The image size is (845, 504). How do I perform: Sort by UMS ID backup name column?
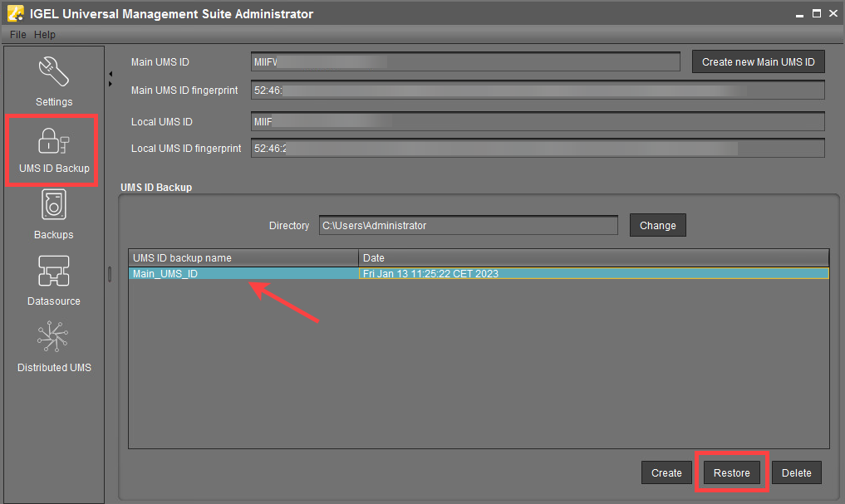point(243,258)
